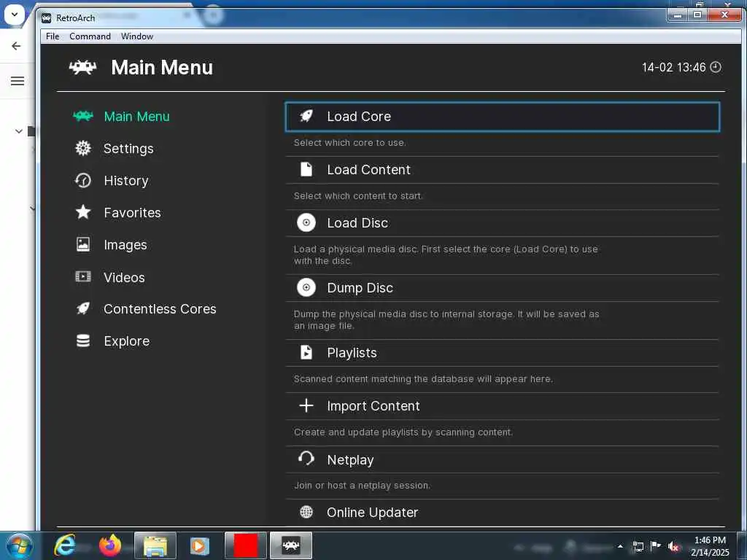Click the RetroArch taskbar button
Viewport: 747px width, 560px height.
coord(291,545)
